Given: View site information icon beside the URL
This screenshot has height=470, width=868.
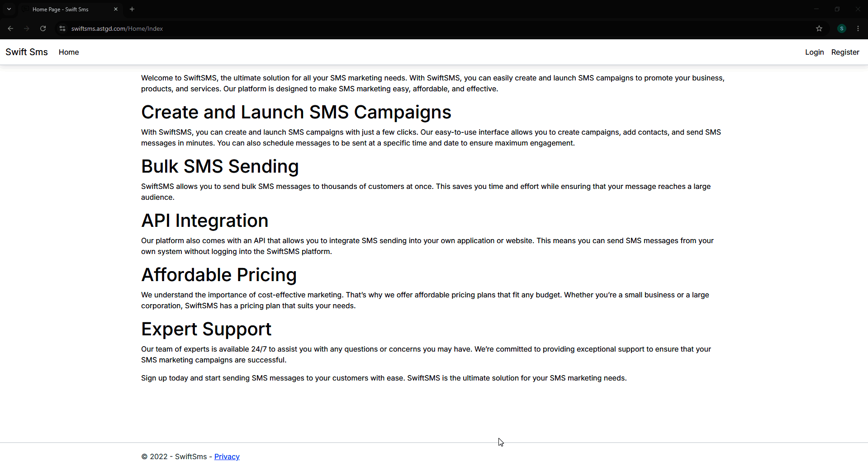Looking at the screenshot, I should point(62,28).
